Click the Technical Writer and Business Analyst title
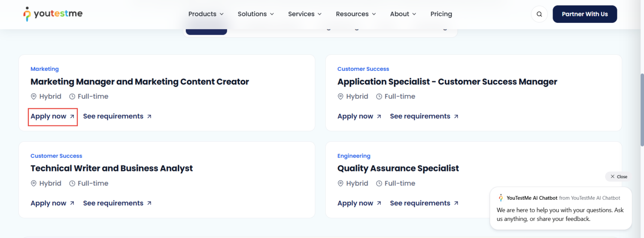644x238 pixels. coord(112,168)
